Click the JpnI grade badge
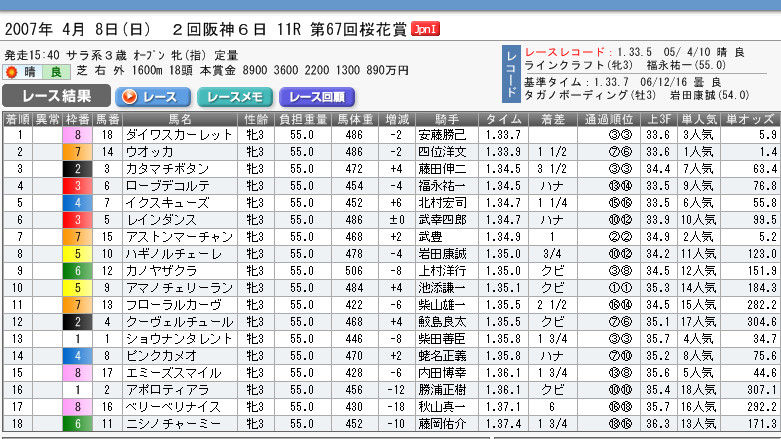The width and height of the screenshot is (781, 439). tap(425, 29)
